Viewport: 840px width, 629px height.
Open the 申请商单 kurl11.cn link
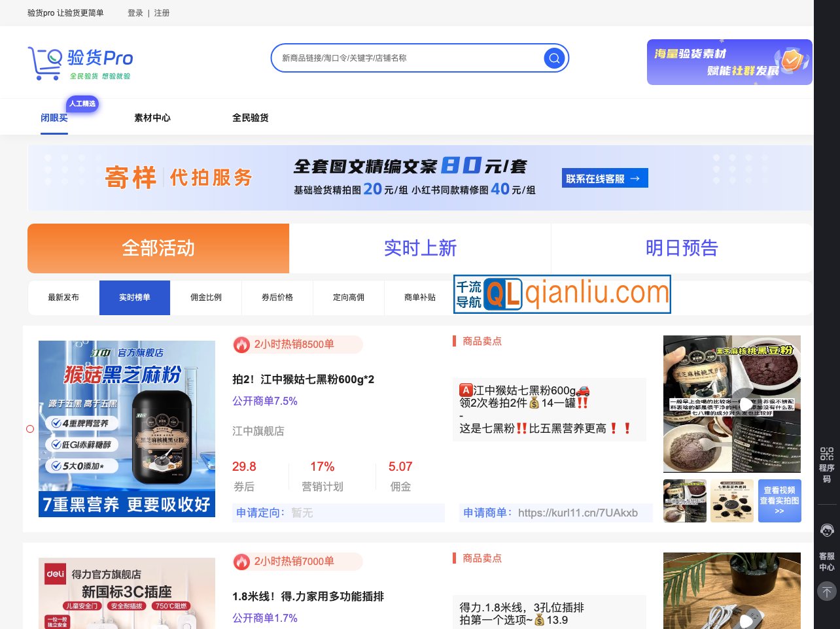click(x=578, y=513)
